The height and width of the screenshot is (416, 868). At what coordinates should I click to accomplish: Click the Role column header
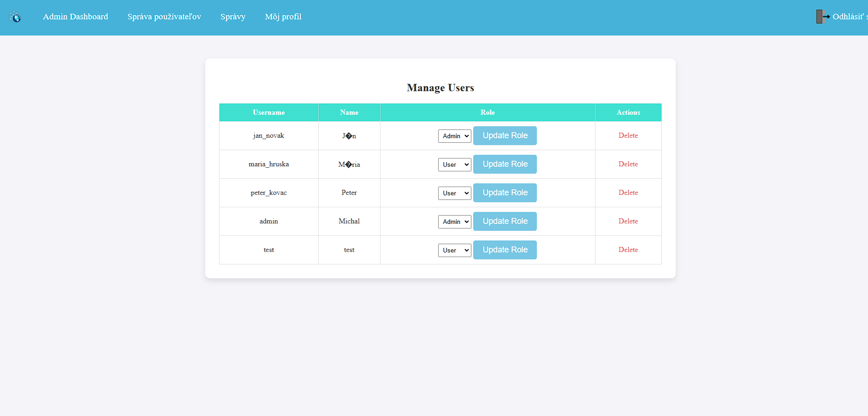[488, 112]
